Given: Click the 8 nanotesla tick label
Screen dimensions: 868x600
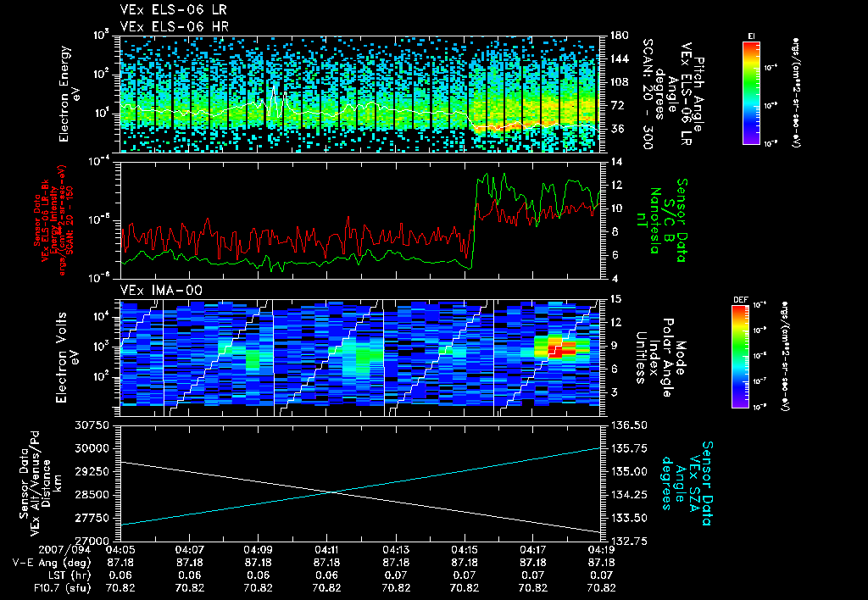Looking at the screenshot, I should point(614,232).
